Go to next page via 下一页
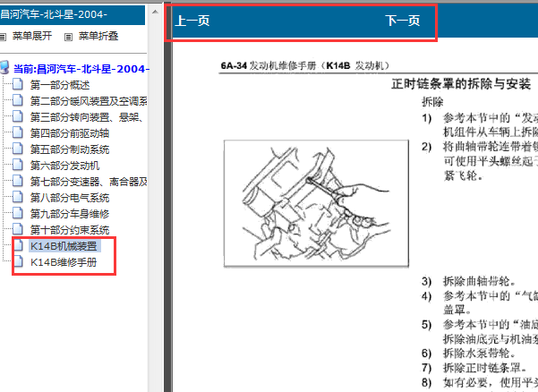 [x=403, y=21]
